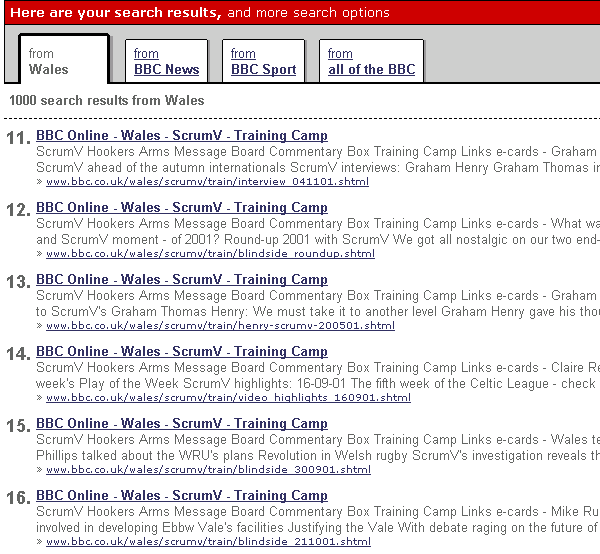
Task: Visit the henry-scrumv-200501.shtml URL link
Action: 220,325
